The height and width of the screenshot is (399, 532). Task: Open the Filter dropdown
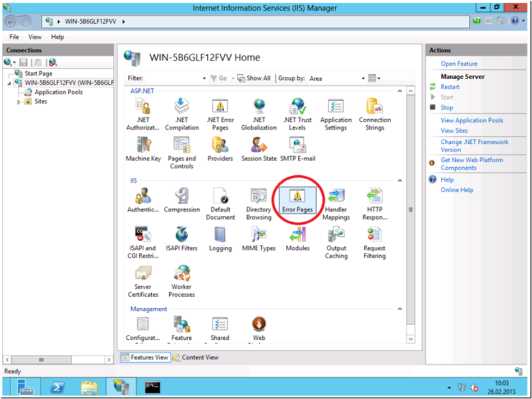click(204, 78)
